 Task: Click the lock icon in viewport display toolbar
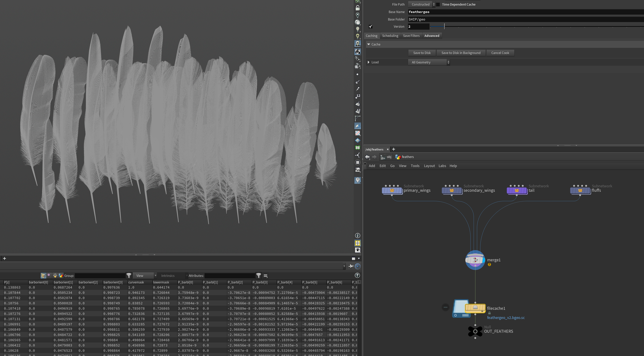357,8
